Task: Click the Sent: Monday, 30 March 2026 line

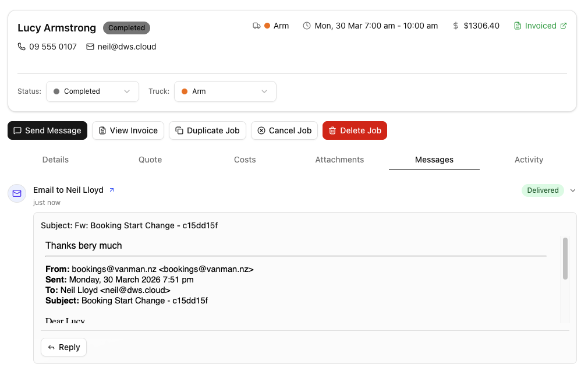Action: (119, 280)
